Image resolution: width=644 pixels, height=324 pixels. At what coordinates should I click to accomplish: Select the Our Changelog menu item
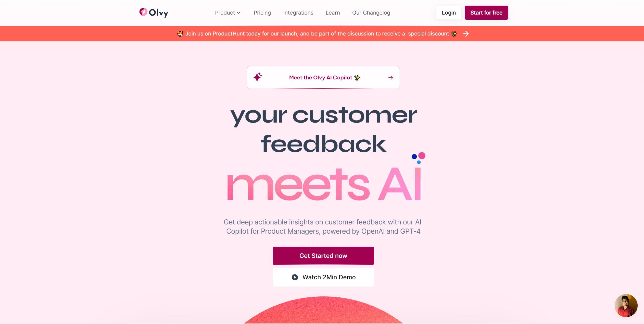tap(371, 13)
